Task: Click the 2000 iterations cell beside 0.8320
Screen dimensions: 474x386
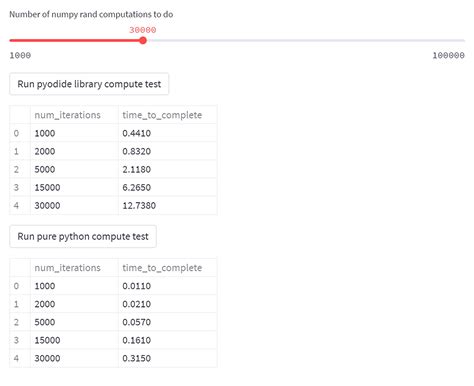Action: point(74,151)
